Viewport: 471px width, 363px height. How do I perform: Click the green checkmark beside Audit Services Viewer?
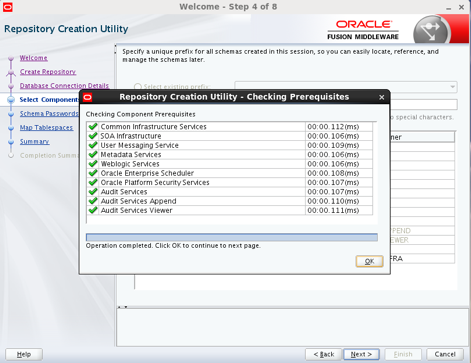tap(93, 210)
